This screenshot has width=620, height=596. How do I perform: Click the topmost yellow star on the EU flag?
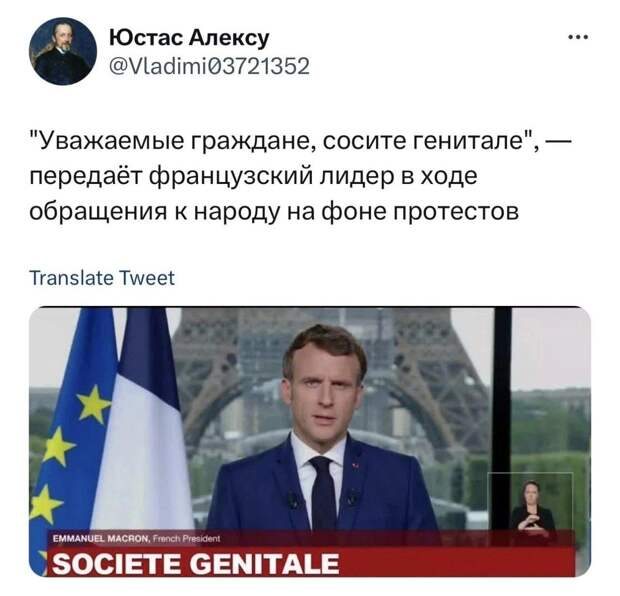(93, 402)
